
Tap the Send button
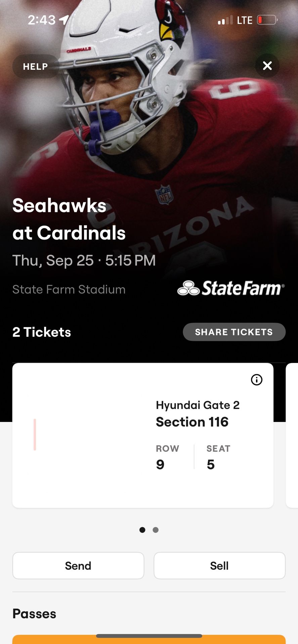tap(78, 566)
